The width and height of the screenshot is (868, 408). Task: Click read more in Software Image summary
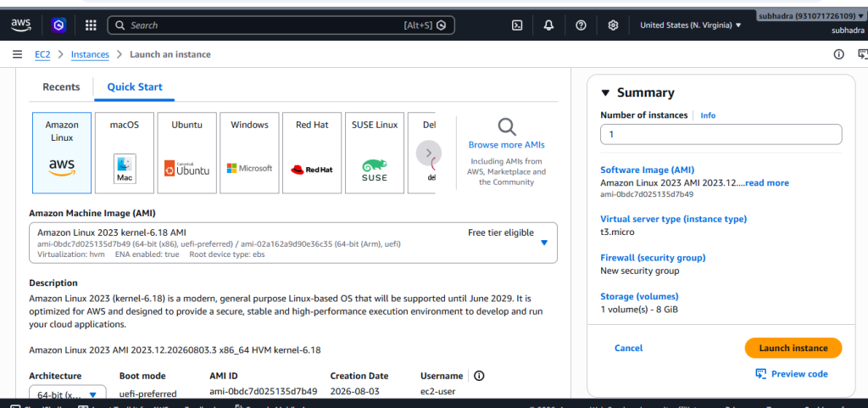pyautogui.click(x=766, y=182)
